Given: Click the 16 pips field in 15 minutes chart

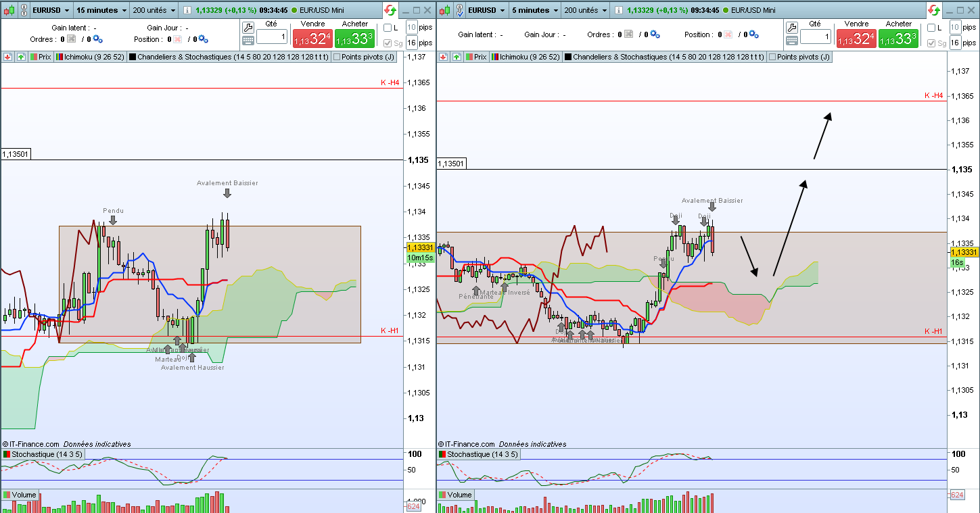Looking at the screenshot, I should coord(411,43).
